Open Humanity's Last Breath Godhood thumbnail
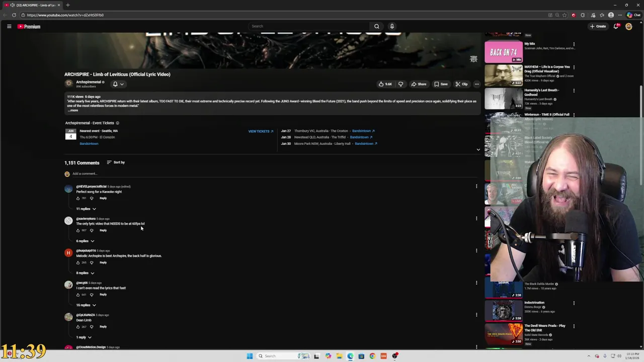644x362 pixels. pyautogui.click(x=504, y=99)
